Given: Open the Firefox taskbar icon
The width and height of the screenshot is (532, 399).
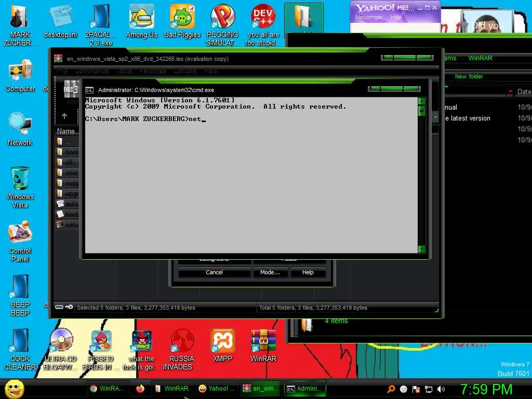Looking at the screenshot, I should pos(140,389).
